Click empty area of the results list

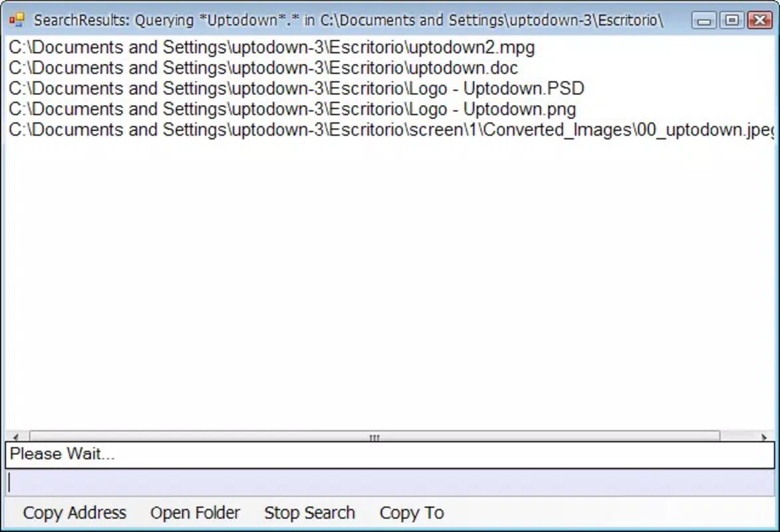[390, 283]
